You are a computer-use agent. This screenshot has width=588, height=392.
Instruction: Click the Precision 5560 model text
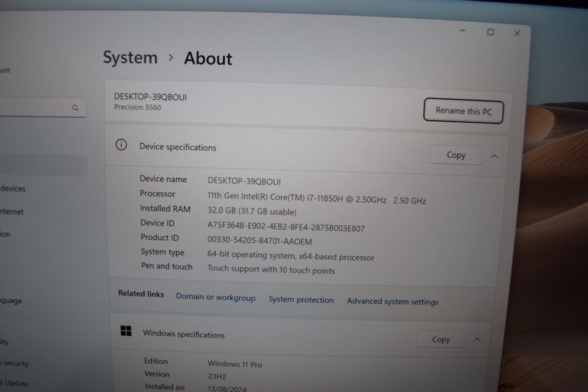coord(138,107)
